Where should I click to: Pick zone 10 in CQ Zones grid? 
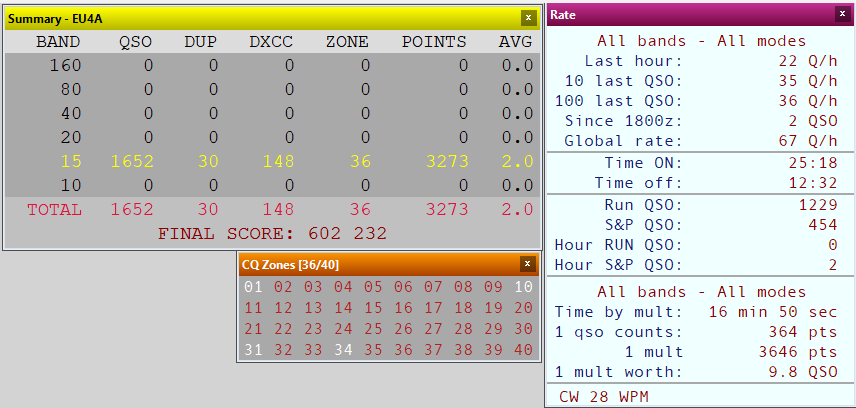524,287
